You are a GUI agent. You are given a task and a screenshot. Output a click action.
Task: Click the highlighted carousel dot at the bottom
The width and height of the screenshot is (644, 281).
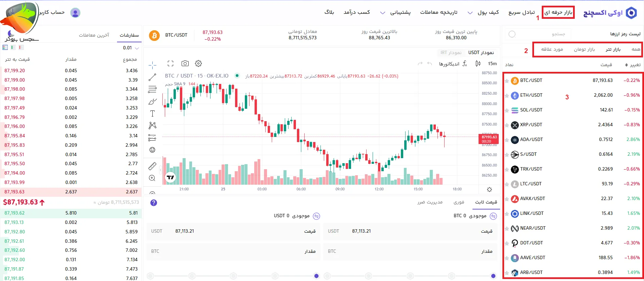point(316,276)
